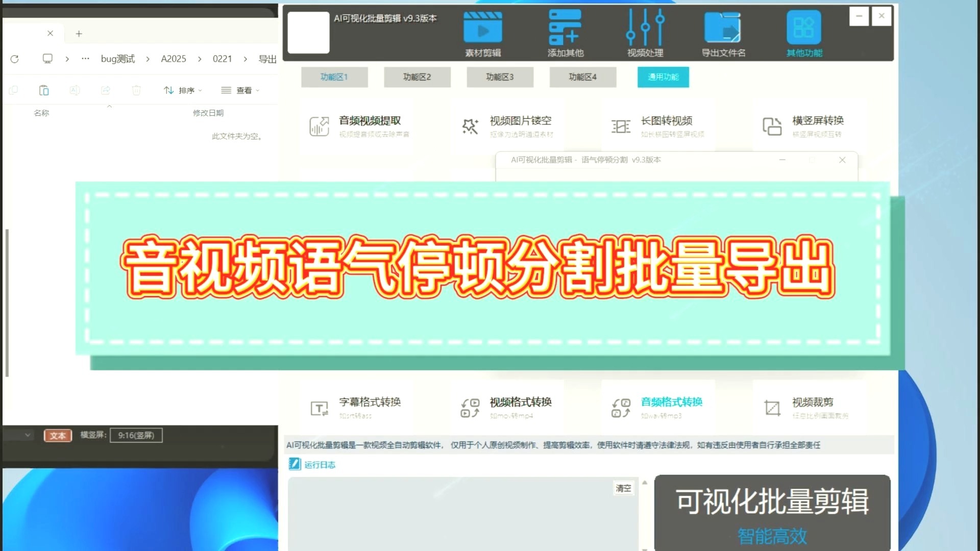Open the 查看 view dropdown
Viewport: 980px width, 551px height.
pos(240,90)
